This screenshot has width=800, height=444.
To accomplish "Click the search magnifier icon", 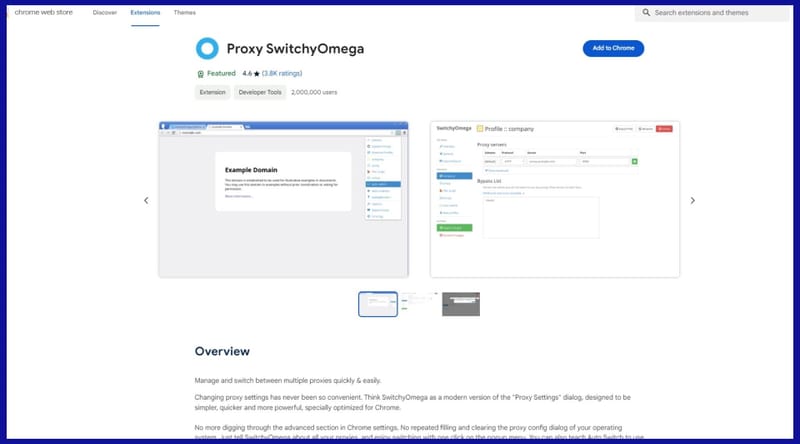I will coord(646,13).
